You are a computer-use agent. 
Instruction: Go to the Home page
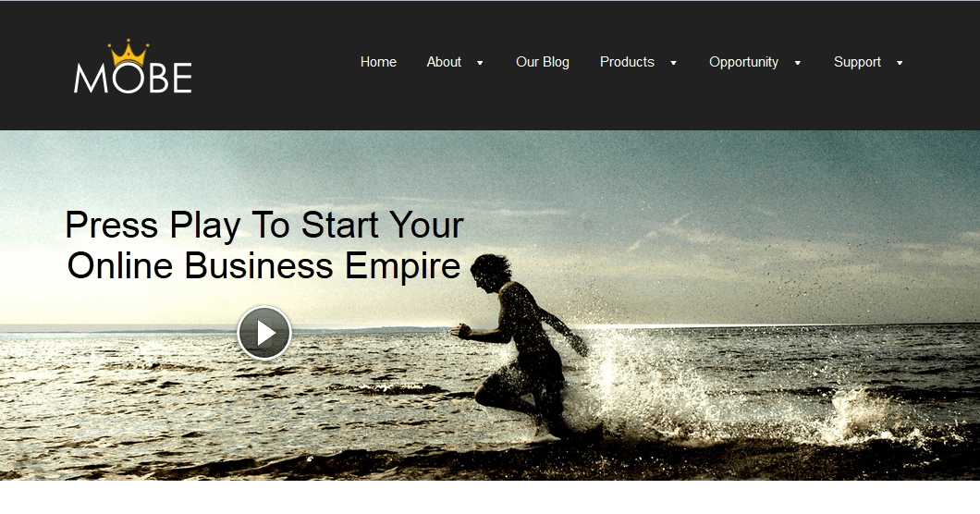pyautogui.click(x=378, y=62)
